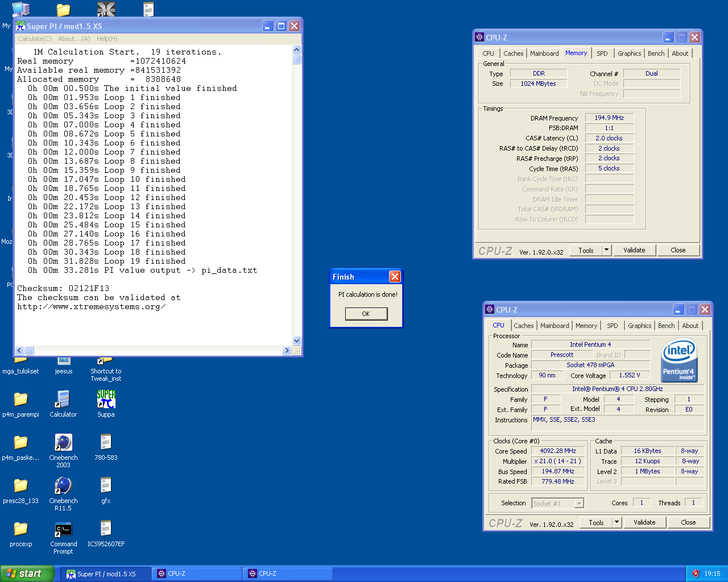This screenshot has height=582, width=728.
Task: Close the Finish dialog
Action: [395, 277]
